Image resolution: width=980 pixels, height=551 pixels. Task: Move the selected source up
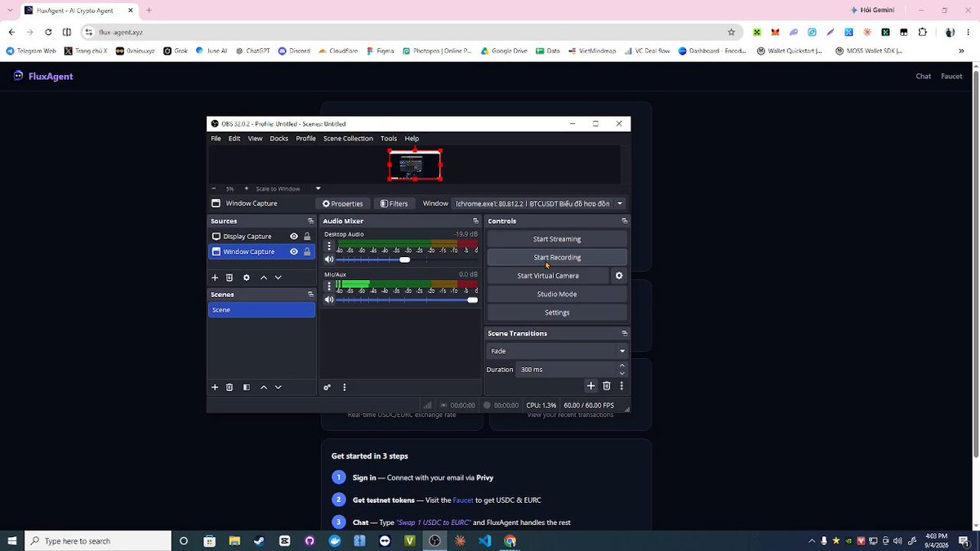264,278
